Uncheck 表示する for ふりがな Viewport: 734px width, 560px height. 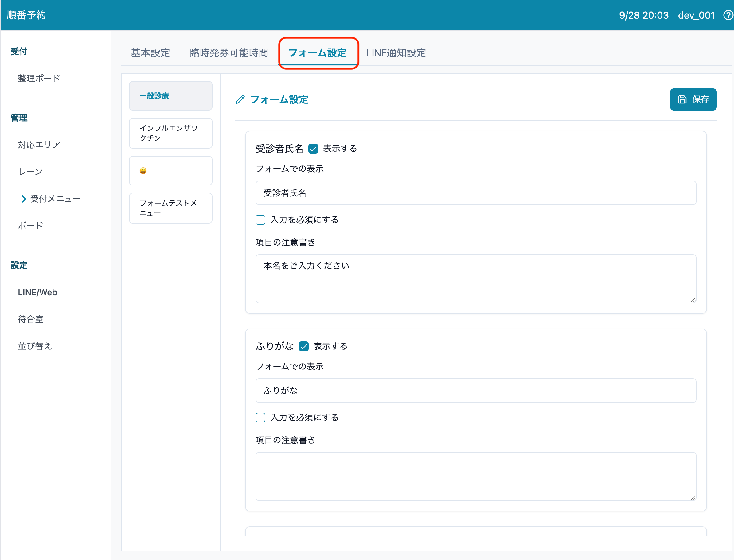[x=303, y=347]
